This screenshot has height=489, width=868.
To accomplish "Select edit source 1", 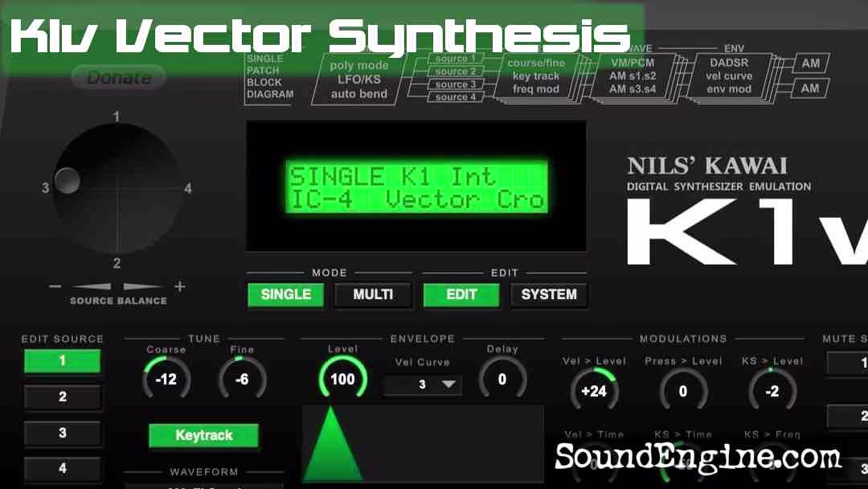I will click(x=63, y=361).
